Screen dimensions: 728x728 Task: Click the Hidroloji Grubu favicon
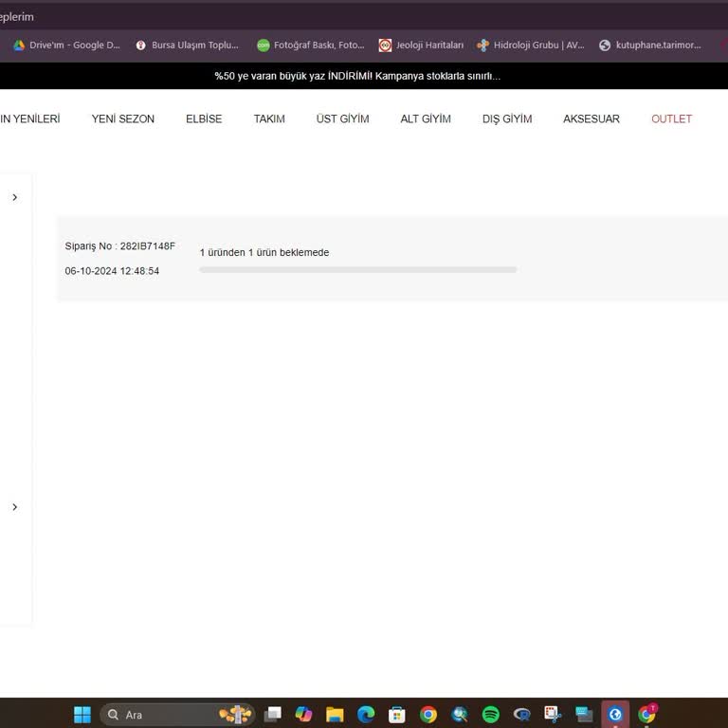[482, 45]
